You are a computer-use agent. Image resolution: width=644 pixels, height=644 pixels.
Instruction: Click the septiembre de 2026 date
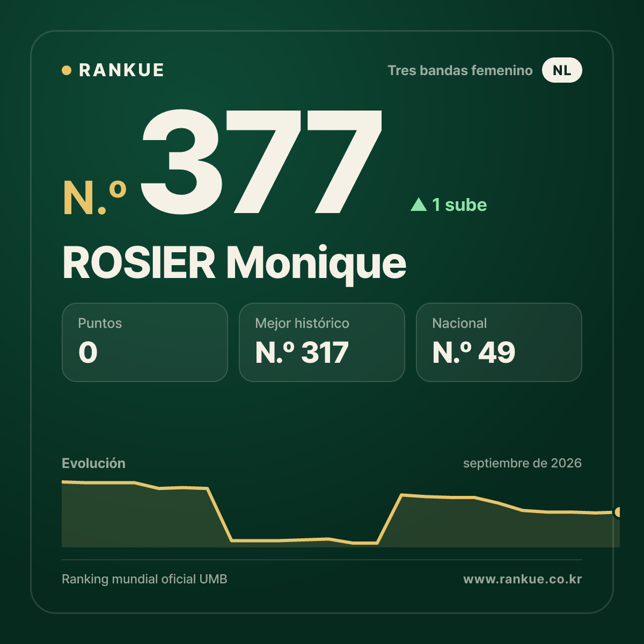coord(522,463)
